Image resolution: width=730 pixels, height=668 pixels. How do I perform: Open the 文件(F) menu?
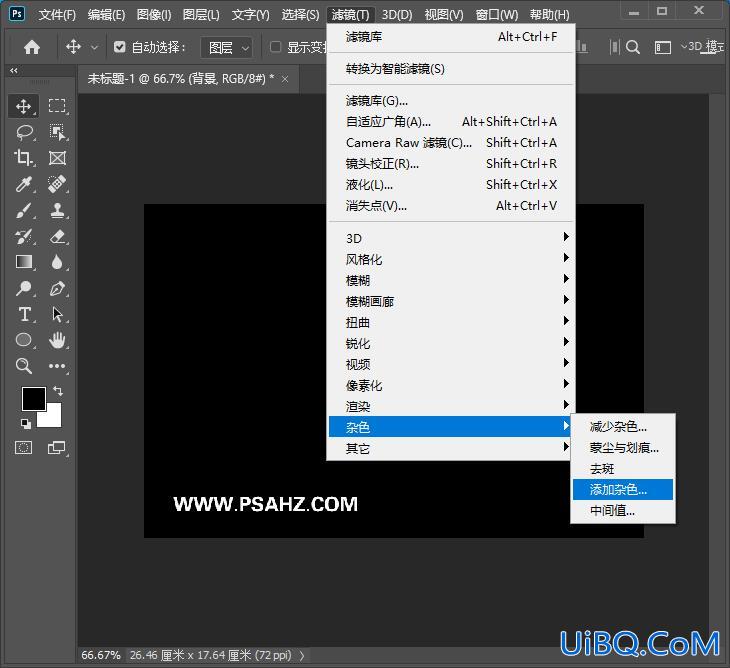tap(57, 15)
